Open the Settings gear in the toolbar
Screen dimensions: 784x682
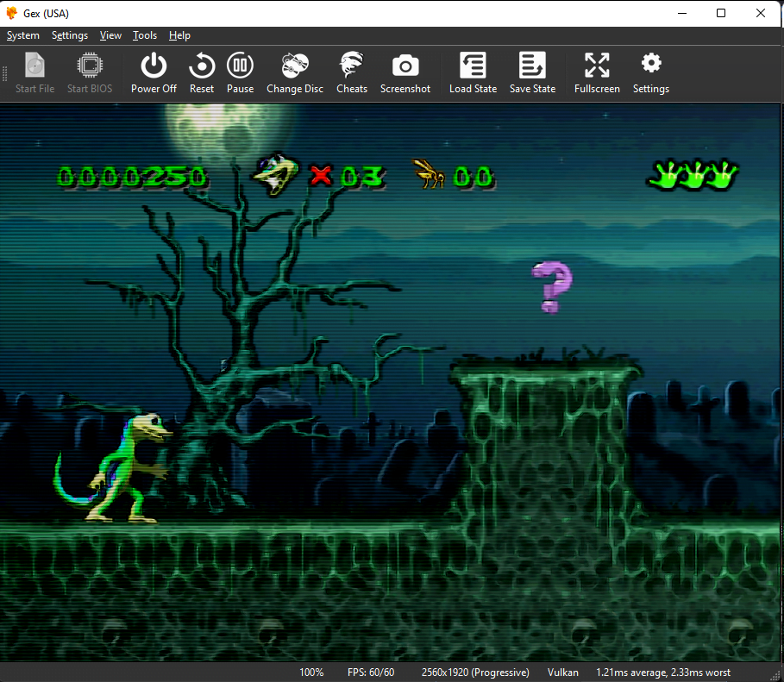pos(650,73)
